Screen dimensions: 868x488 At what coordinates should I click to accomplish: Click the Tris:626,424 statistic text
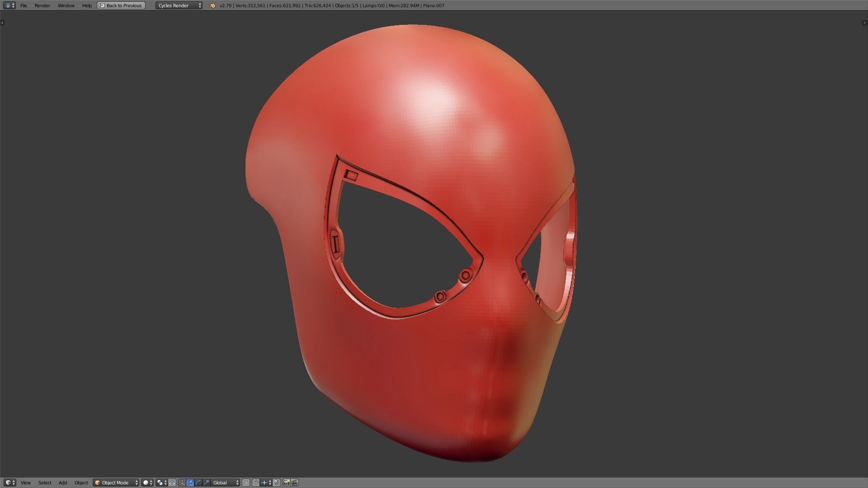click(318, 5)
